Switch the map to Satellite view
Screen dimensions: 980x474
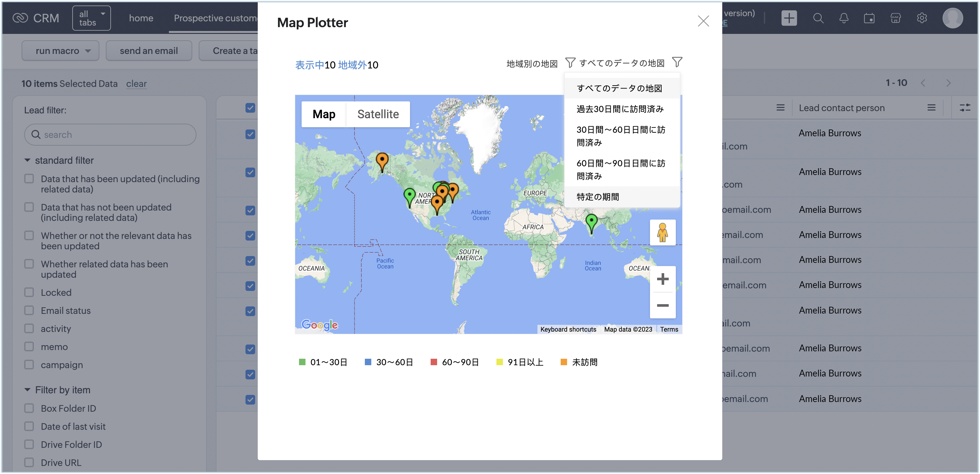pos(378,114)
